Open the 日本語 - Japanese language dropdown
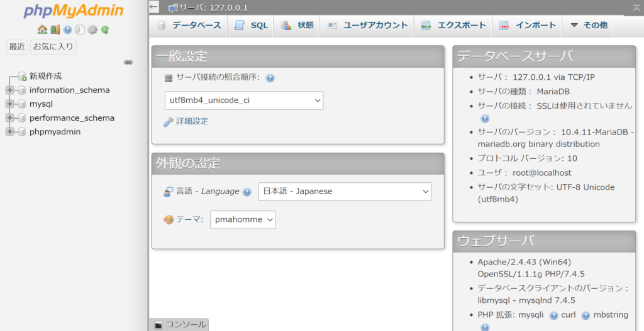Screen dimensions: 644x331 [x=345, y=192]
